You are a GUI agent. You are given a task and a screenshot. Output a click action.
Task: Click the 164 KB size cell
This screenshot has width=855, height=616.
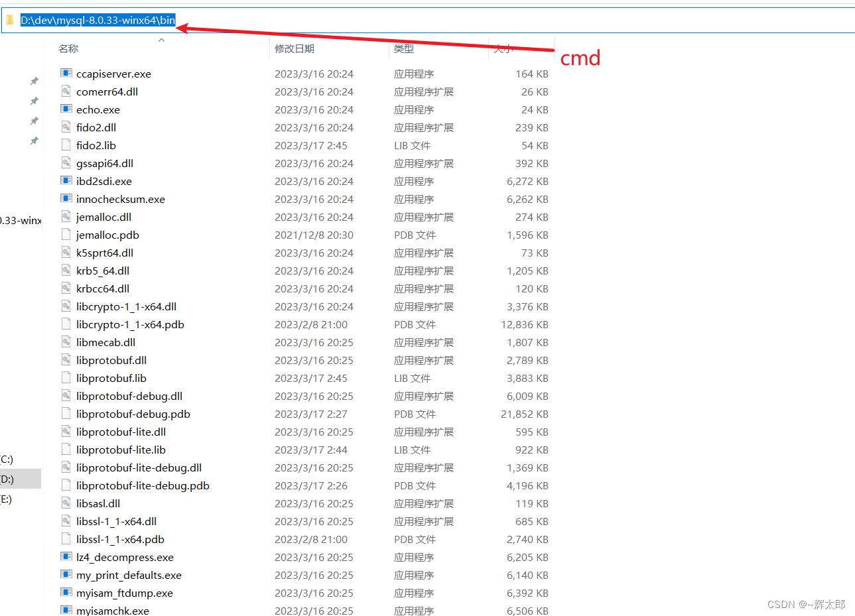point(532,74)
